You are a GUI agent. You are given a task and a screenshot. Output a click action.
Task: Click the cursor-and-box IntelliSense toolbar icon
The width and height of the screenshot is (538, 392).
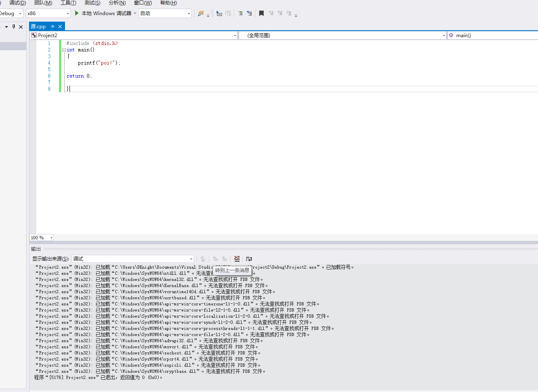219,13
